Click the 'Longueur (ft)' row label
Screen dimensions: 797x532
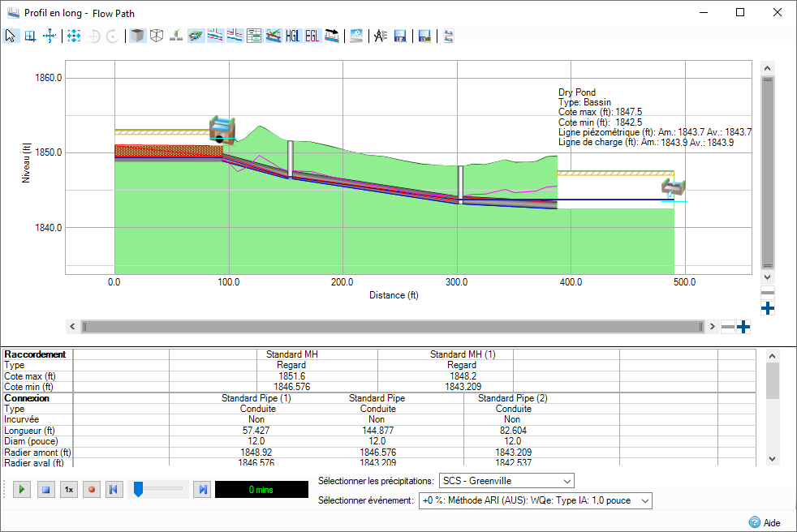(x=29, y=431)
